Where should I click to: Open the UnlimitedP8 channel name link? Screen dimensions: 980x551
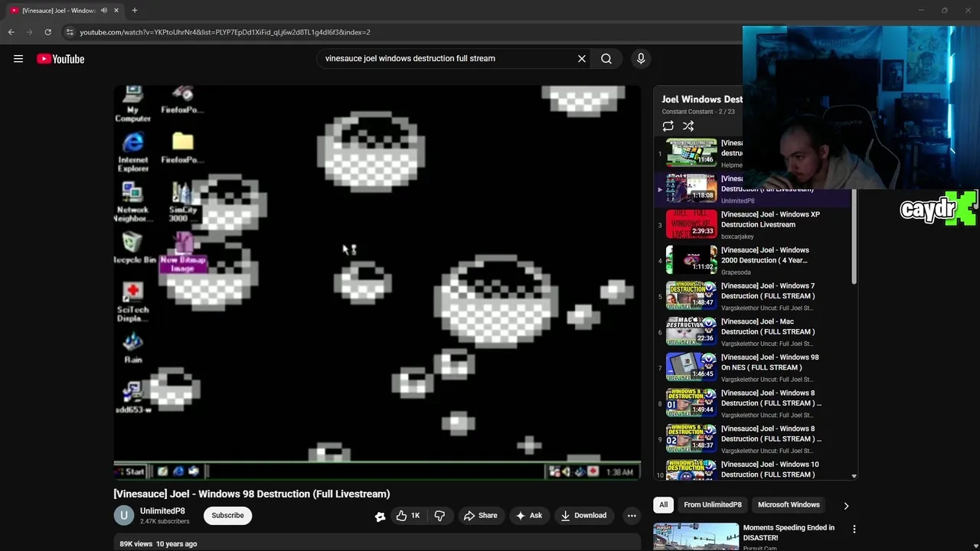(x=162, y=511)
